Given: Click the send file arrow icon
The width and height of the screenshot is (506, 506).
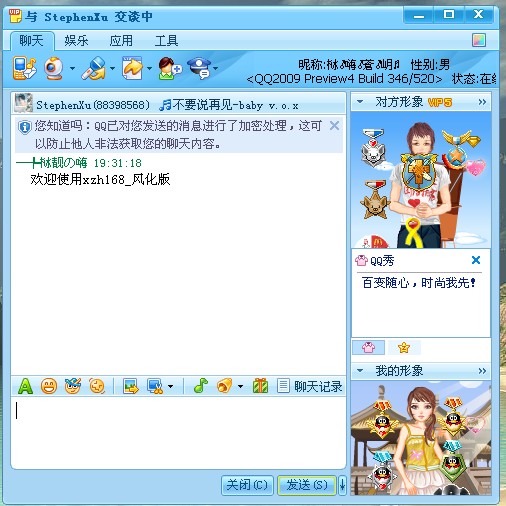Looking at the screenshot, I should (132, 68).
